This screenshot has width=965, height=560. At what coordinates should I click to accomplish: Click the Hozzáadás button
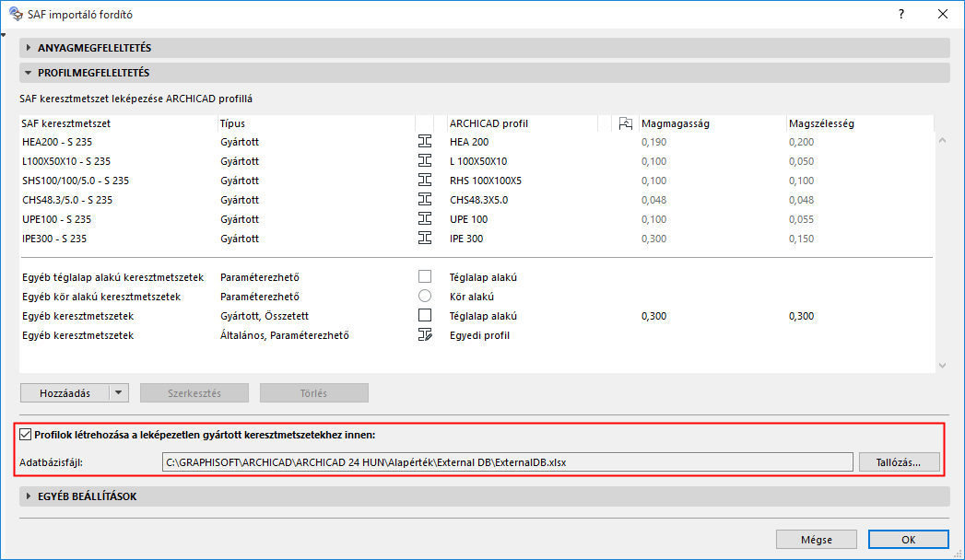(x=65, y=392)
